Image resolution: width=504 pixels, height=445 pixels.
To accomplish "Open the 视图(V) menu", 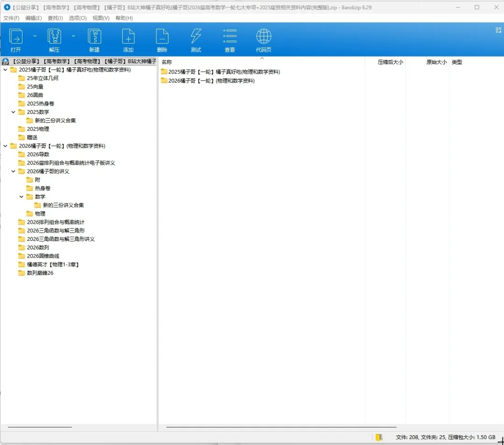I will pyautogui.click(x=101, y=18).
